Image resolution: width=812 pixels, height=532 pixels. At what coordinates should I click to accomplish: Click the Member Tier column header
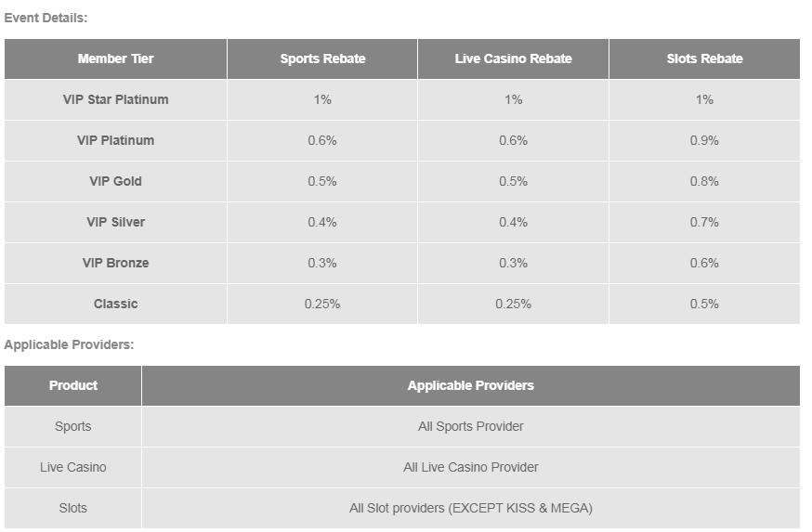(x=116, y=58)
